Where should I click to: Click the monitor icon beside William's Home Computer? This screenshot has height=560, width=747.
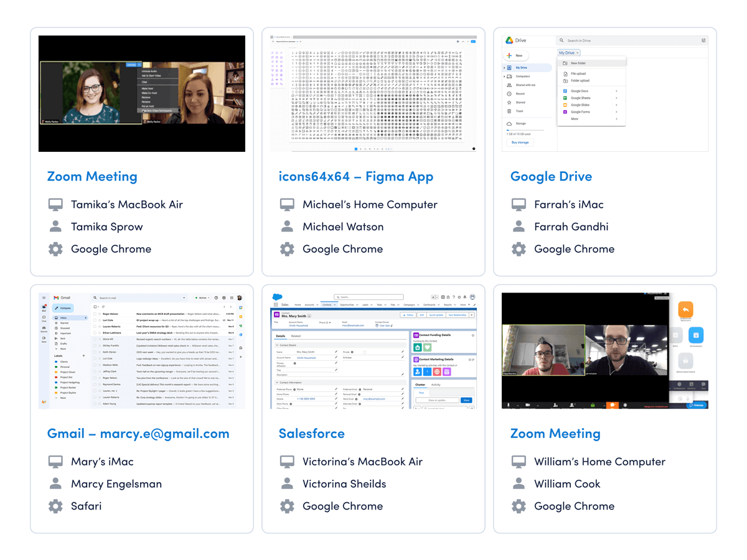519,462
